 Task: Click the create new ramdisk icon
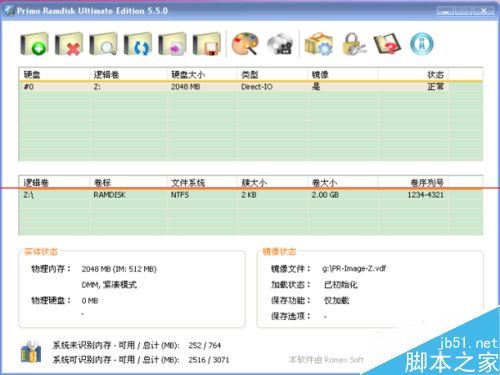[35, 44]
